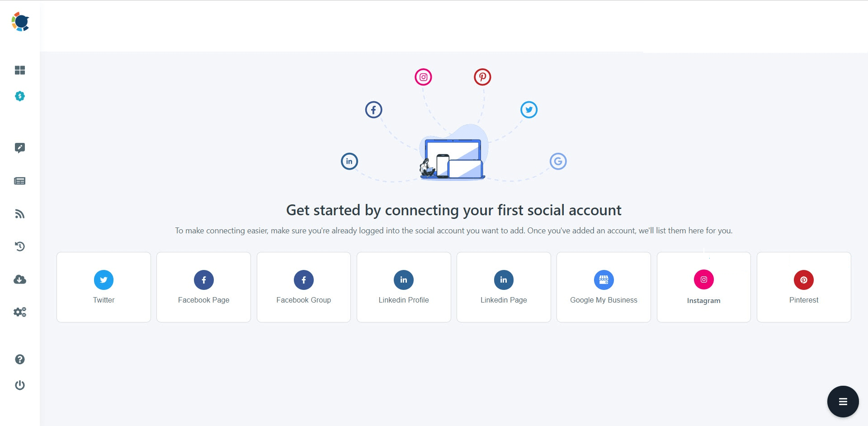Open the help question mark icon
The width and height of the screenshot is (868, 426).
20,359
